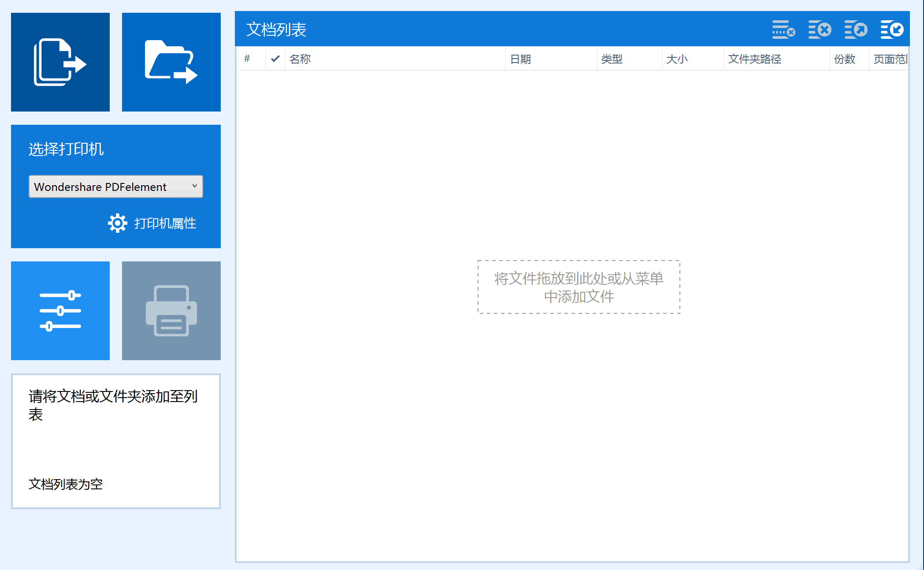Click the 份数 column header
924x570 pixels.
coord(844,59)
